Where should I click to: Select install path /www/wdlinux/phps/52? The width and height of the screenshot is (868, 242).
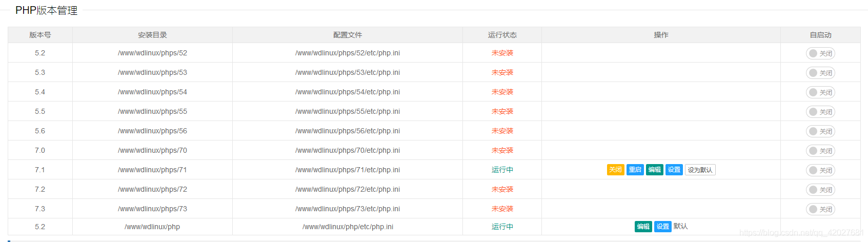(152, 53)
